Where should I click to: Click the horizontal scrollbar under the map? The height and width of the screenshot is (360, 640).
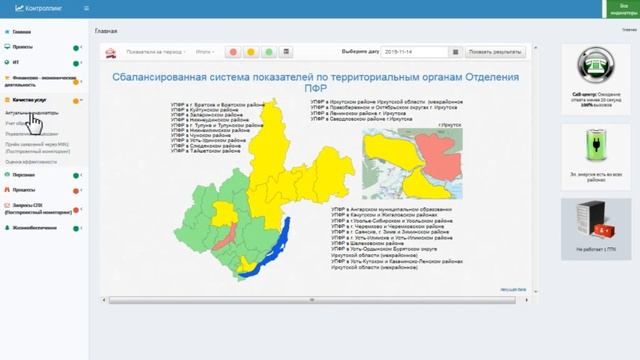click(x=312, y=300)
